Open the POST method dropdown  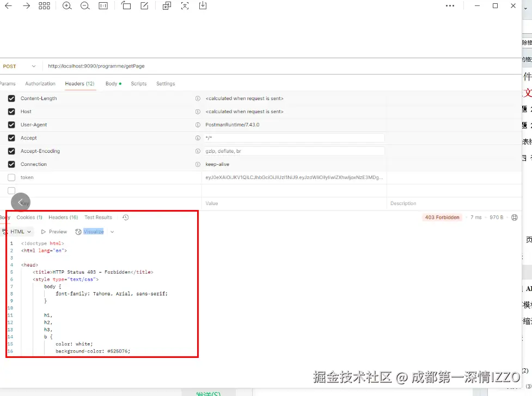20,66
